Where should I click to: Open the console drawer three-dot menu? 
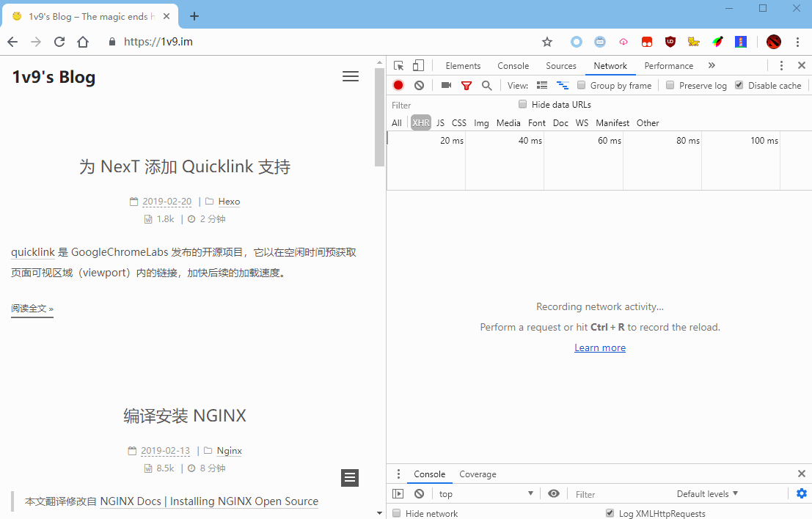pos(398,474)
